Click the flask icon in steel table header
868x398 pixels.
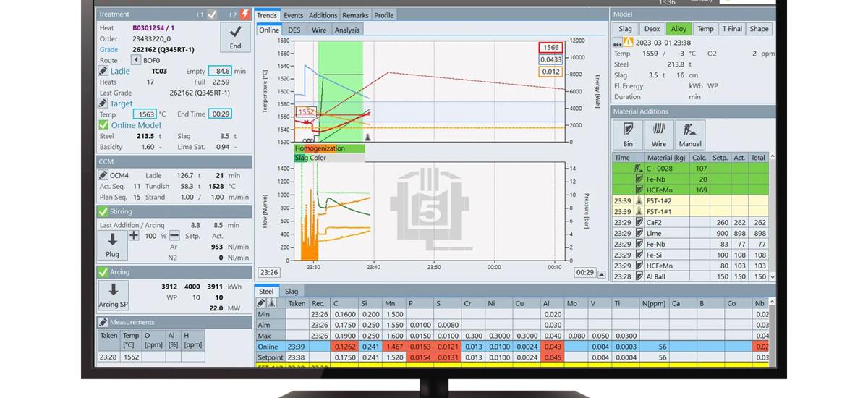272,303
